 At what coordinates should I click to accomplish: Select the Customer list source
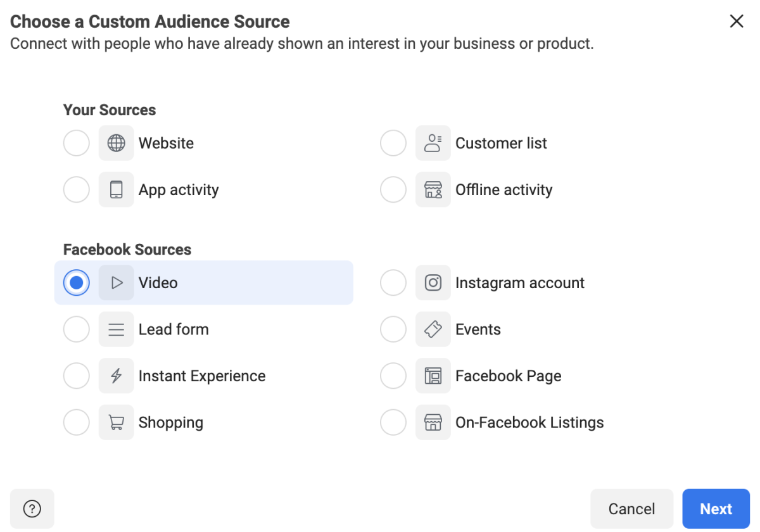click(393, 143)
